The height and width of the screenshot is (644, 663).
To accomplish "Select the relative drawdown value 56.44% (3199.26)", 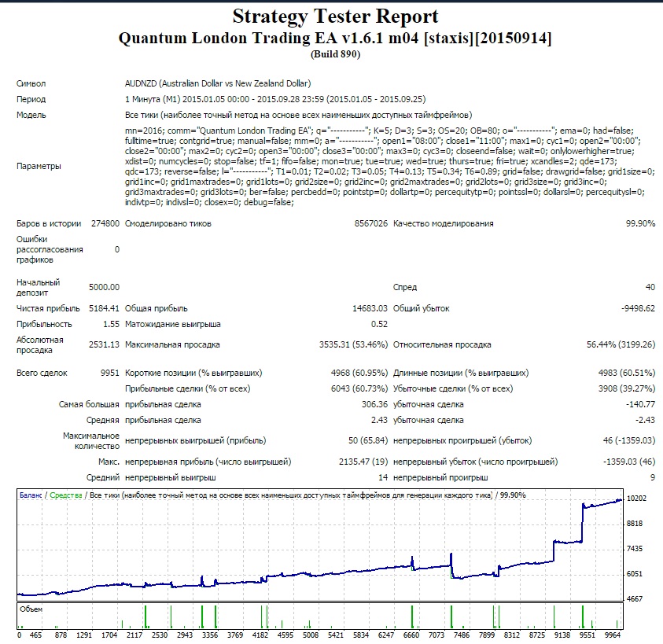I will 621,344.
